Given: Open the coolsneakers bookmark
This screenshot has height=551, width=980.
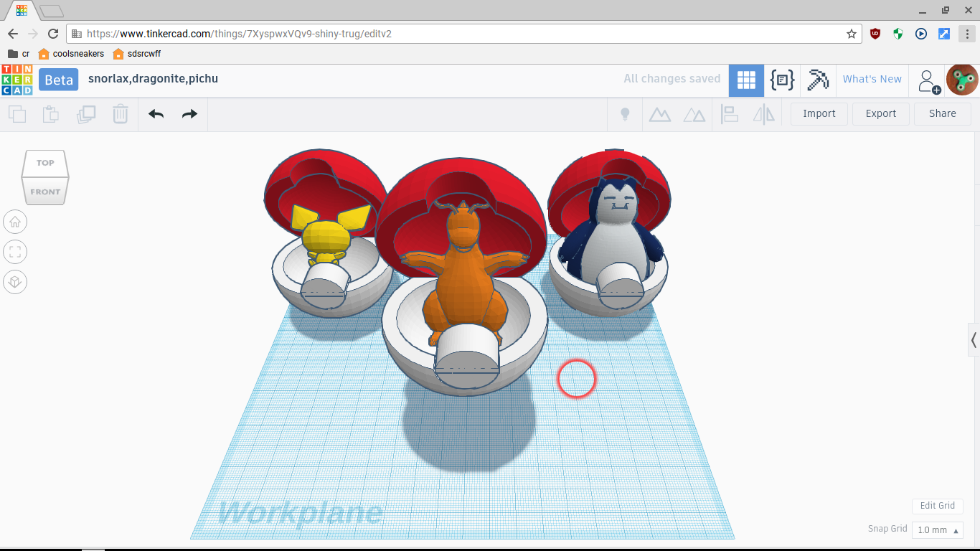Looking at the screenshot, I should pos(71,54).
